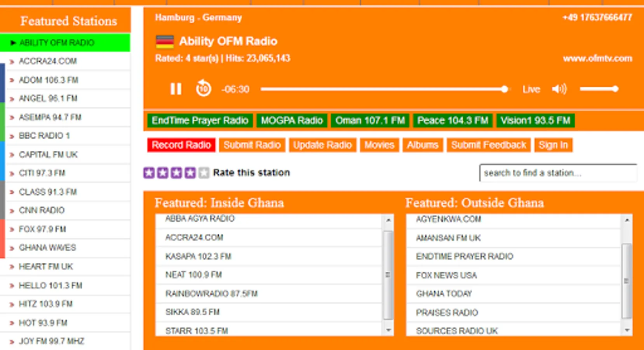Play HEART FM UK station
The image size is (644, 350).
coord(65,266)
